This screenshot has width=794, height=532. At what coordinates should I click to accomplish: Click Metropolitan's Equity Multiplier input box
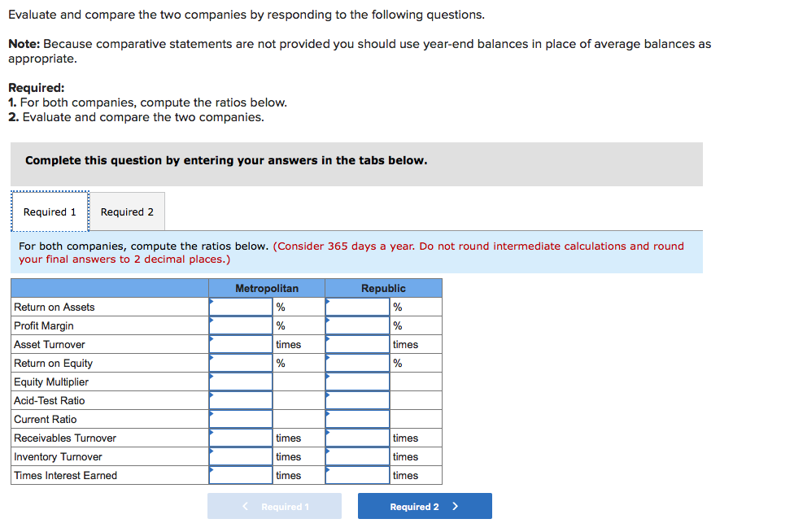240,382
